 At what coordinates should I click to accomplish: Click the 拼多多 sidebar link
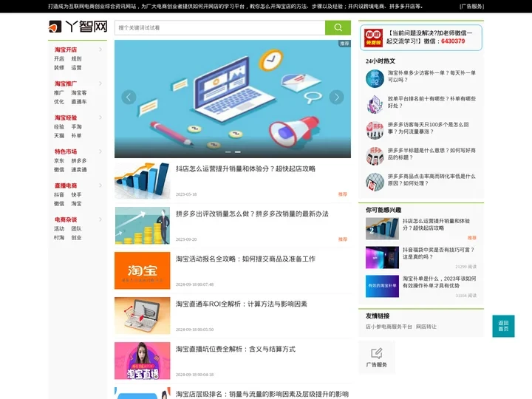79,160
